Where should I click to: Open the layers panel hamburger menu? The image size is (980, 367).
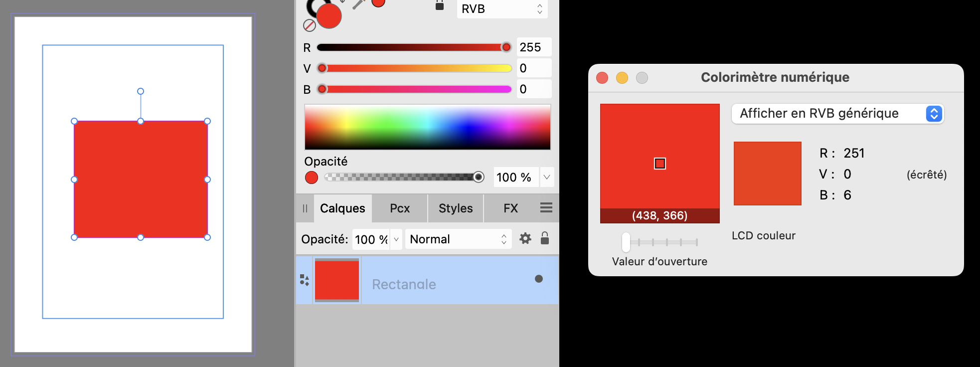click(x=546, y=208)
